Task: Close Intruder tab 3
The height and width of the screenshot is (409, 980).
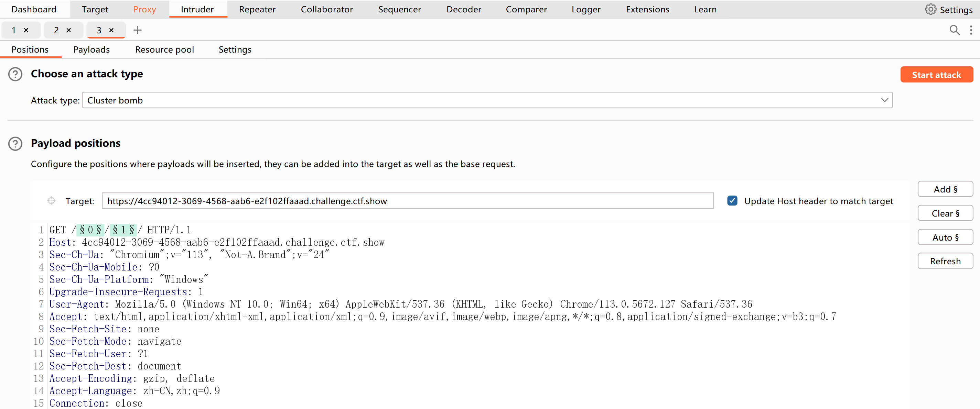Action: tap(111, 30)
